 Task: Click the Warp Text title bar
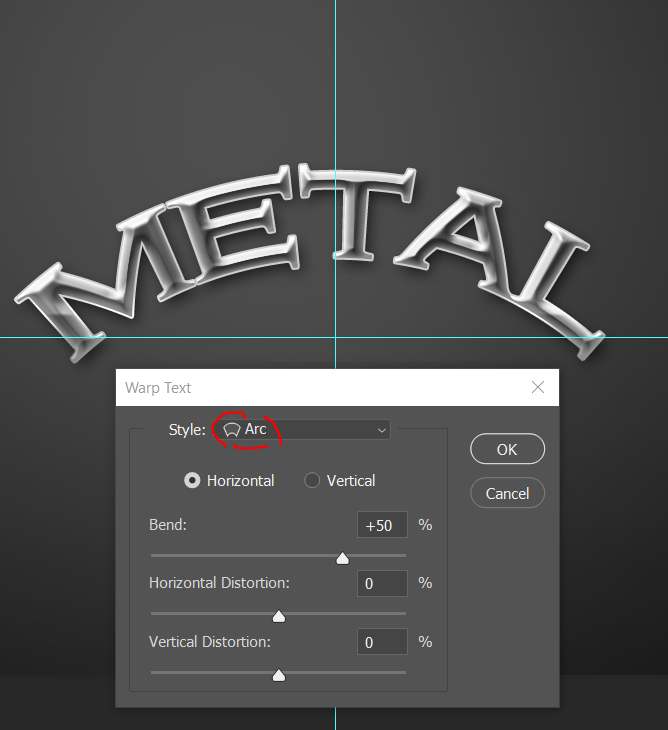pos(337,387)
